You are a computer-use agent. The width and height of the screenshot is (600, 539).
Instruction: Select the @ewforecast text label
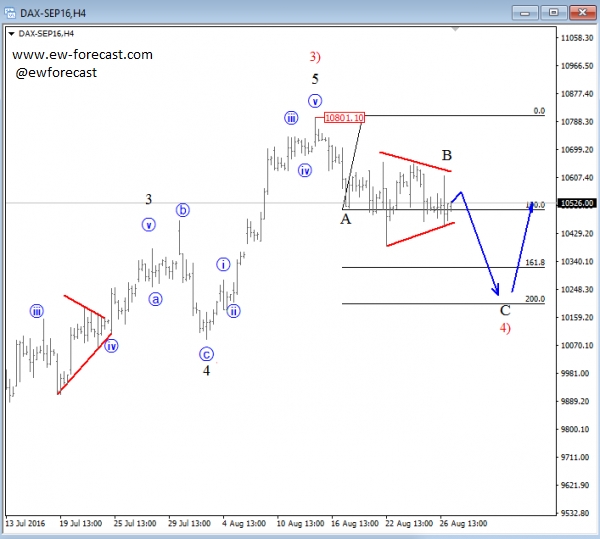click(56, 73)
